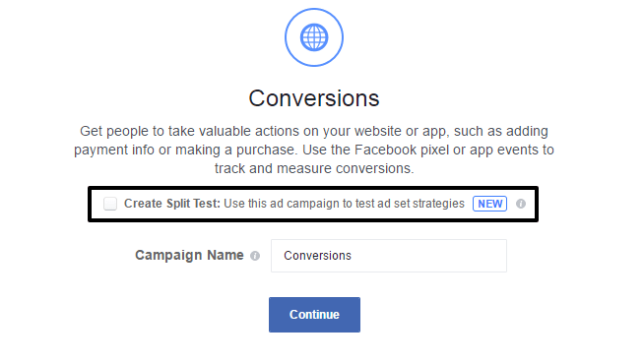Click the word Conversions inside the name field
The image size is (644, 363).
click(317, 256)
